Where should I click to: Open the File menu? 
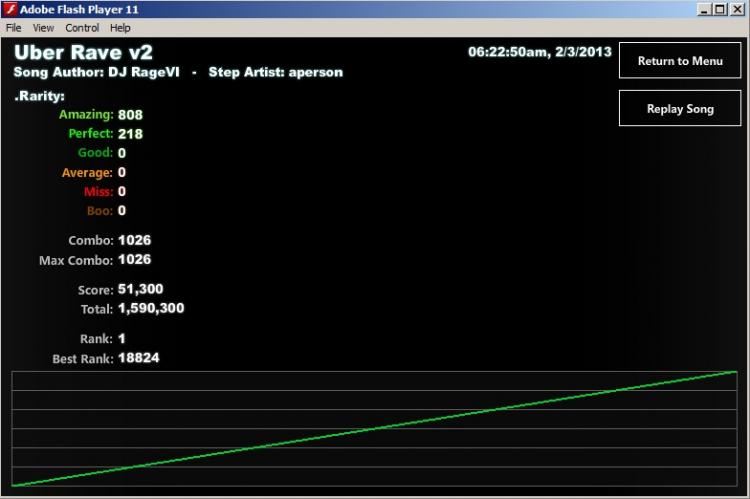click(x=13, y=28)
